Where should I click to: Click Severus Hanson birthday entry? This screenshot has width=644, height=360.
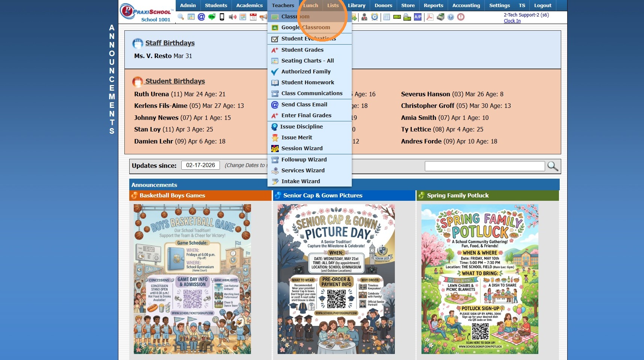point(452,94)
